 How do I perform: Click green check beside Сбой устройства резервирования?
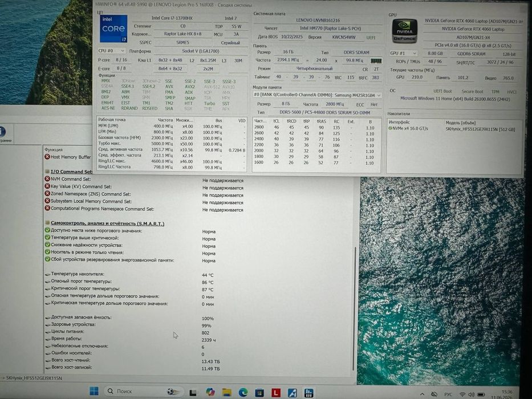[x=47, y=259]
